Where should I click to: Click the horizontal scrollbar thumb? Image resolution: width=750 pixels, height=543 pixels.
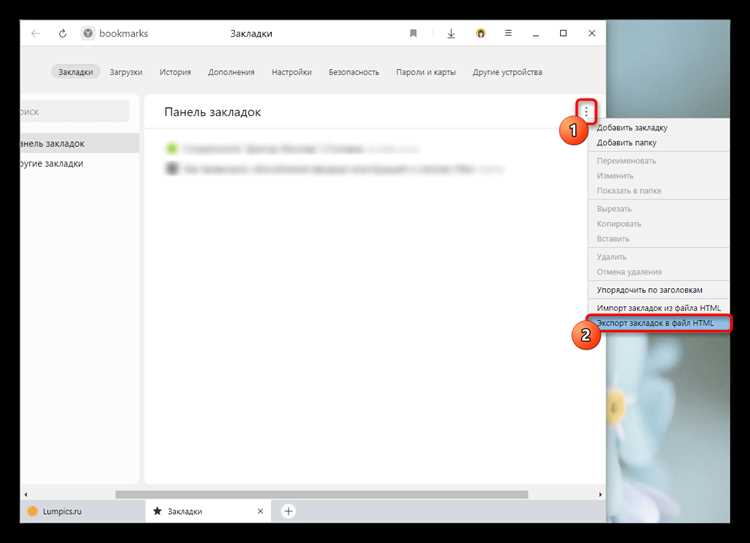[x=322, y=494]
